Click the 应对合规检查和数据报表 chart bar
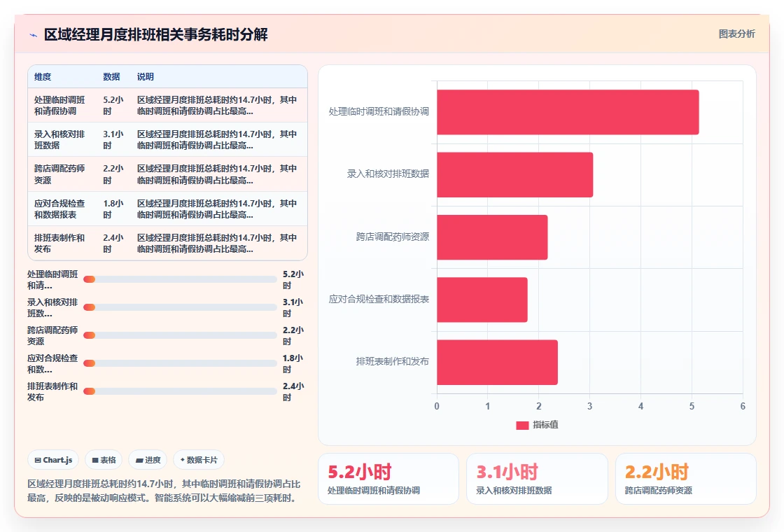 pos(482,300)
